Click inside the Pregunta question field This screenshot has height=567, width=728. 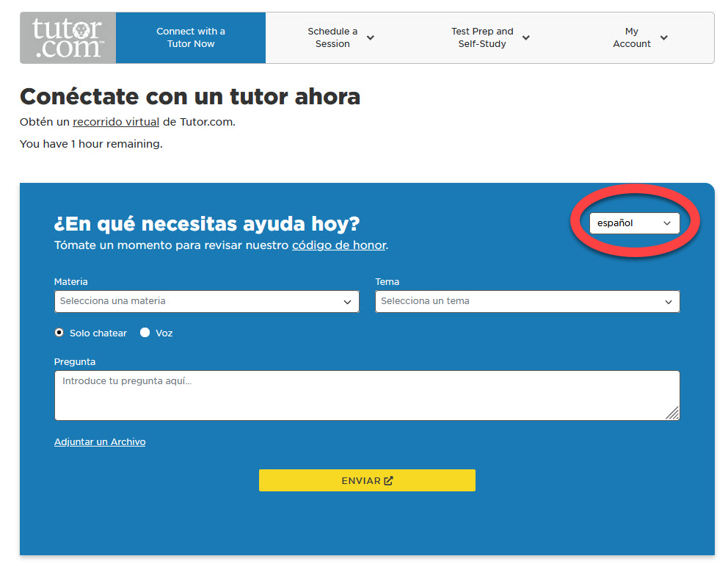pos(367,395)
